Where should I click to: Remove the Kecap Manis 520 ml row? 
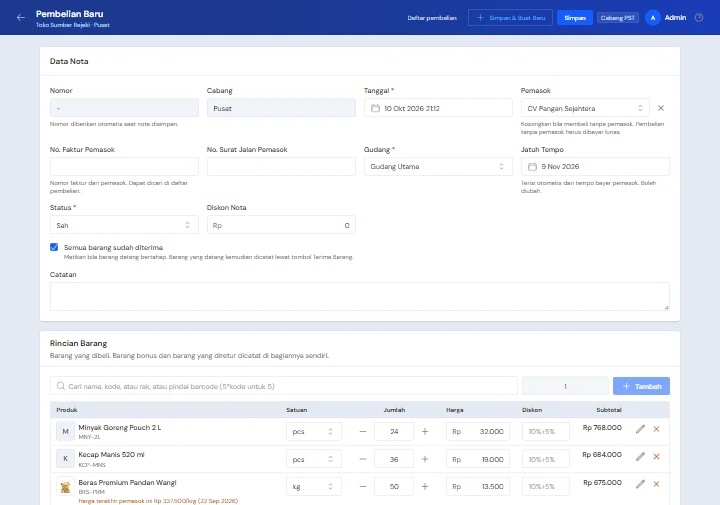pyautogui.click(x=656, y=456)
